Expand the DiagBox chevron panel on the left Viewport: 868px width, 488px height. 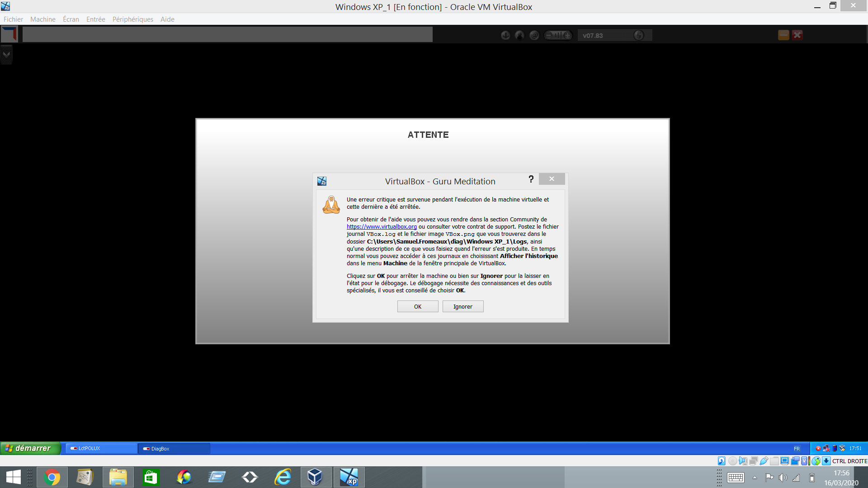click(6, 55)
